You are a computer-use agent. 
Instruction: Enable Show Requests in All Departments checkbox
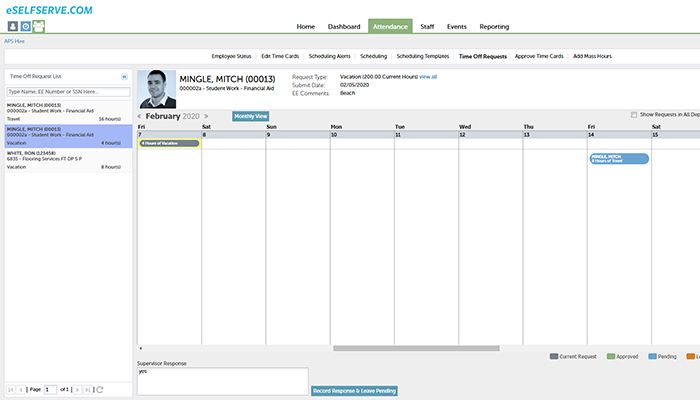click(x=634, y=115)
